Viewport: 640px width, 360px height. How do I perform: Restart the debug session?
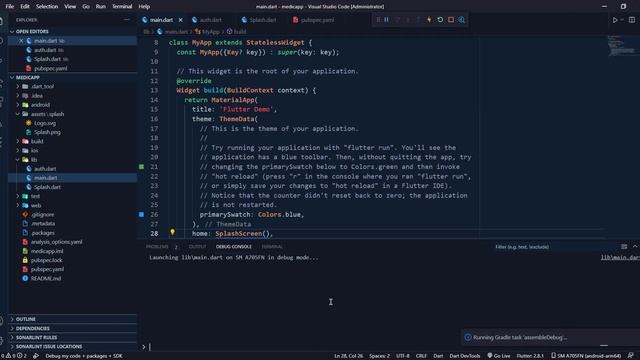440,20
